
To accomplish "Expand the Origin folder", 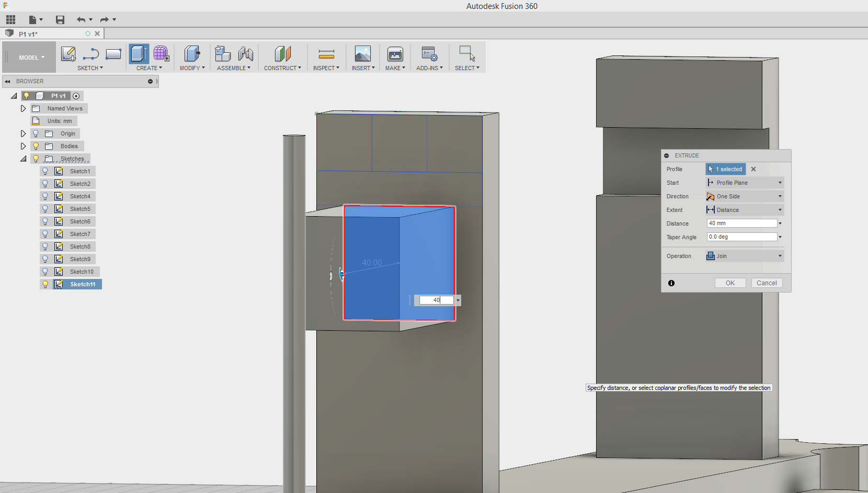I will pos(23,133).
